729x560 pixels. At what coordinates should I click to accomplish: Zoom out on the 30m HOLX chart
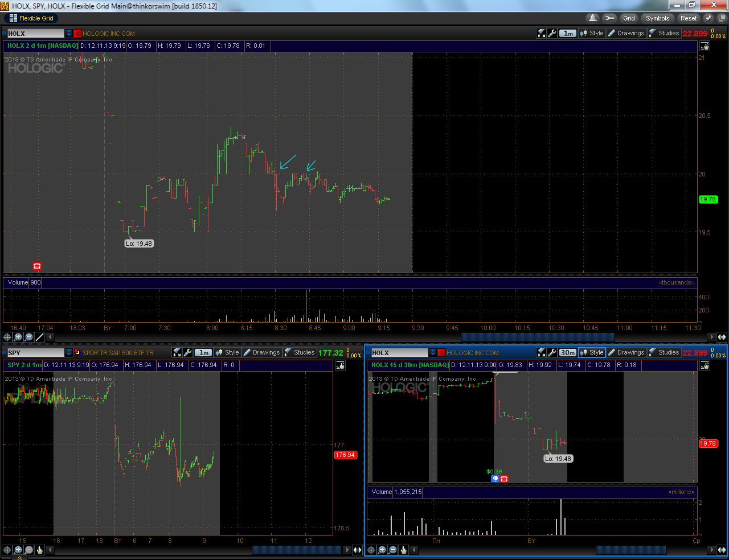click(x=393, y=550)
